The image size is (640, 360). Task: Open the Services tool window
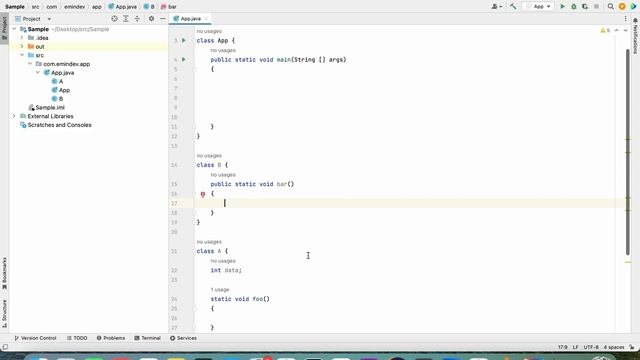183,338
